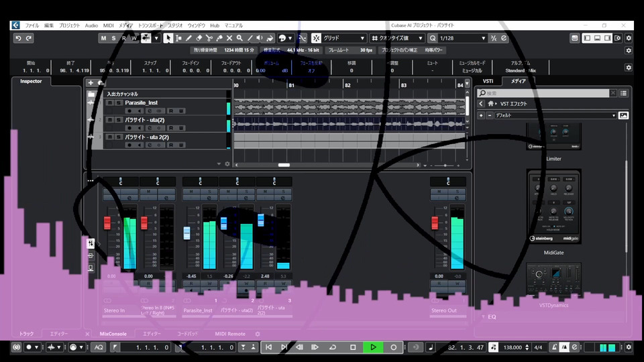This screenshot has width=644, height=362.
Task: Select the Range Selection tool
Action: point(178,38)
